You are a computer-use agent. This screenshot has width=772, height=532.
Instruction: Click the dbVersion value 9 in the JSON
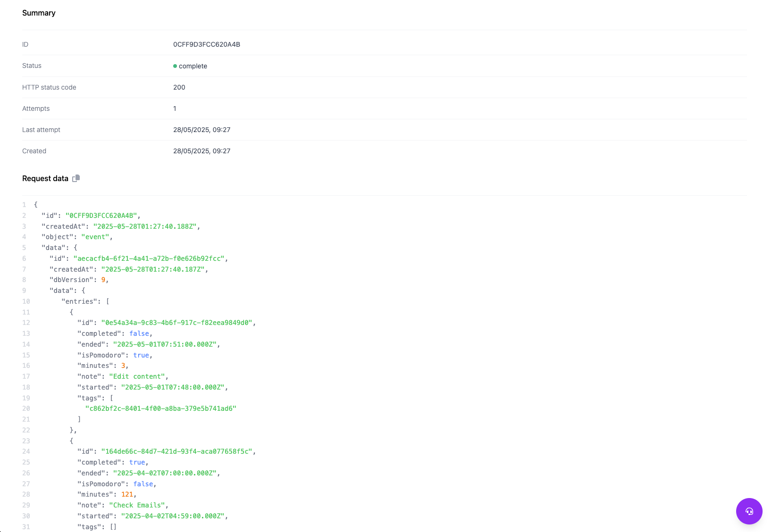click(x=103, y=280)
